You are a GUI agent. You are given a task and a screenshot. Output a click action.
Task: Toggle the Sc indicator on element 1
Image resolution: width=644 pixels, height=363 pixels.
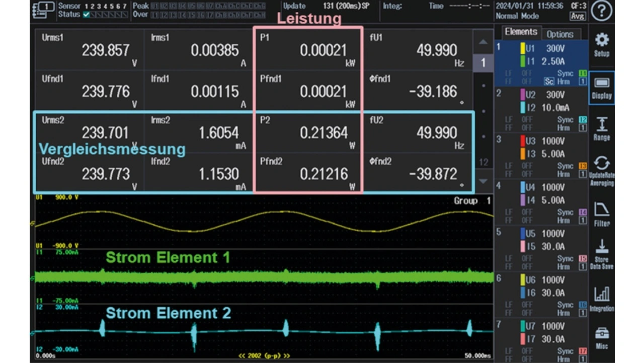click(x=549, y=81)
